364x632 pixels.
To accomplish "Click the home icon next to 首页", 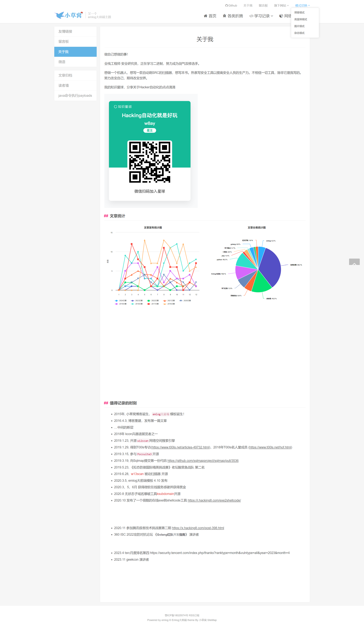I will [206, 16].
